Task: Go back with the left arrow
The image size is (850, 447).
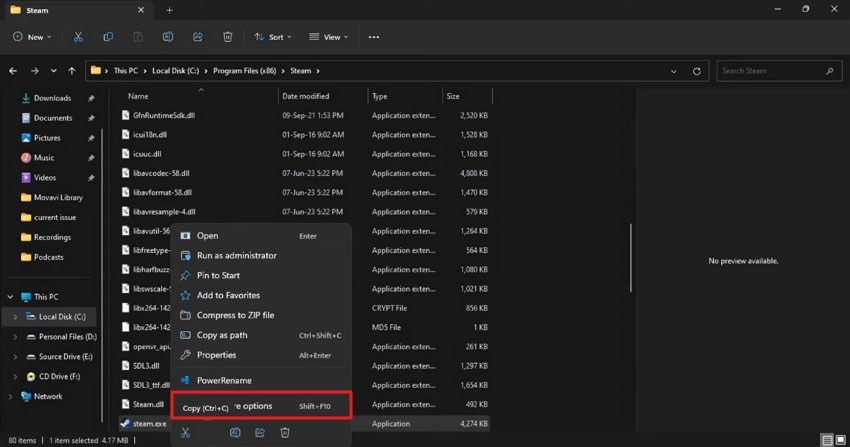Action: (13, 71)
